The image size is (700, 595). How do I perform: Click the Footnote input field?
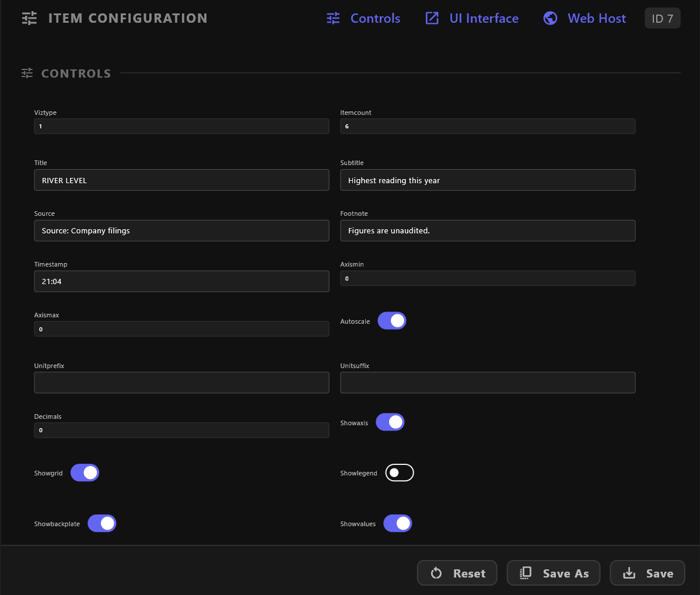(488, 230)
